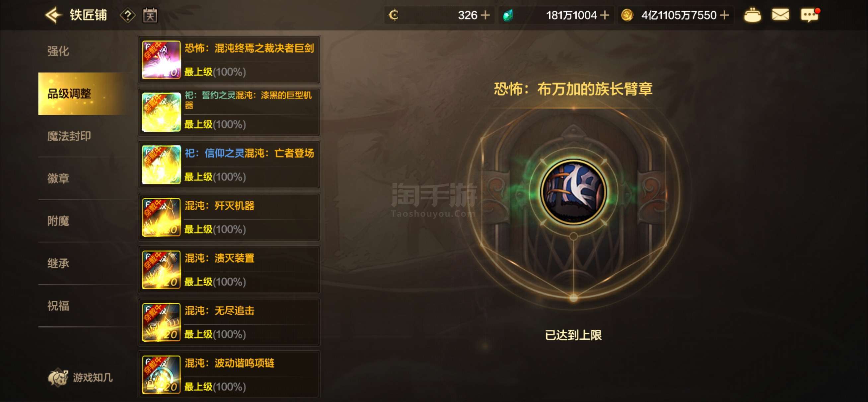868x402 pixels.
Task: Open the 继承 tab
Action: click(x=58, y=263)
